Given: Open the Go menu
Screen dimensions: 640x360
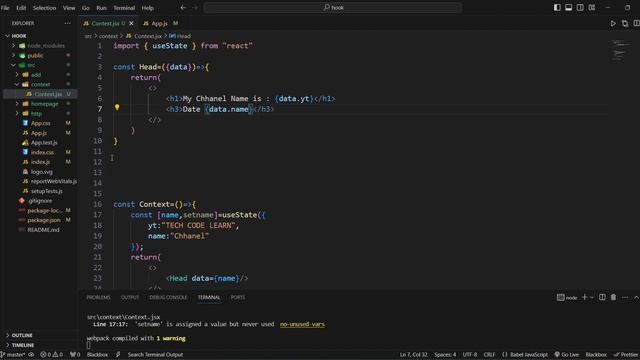Looking at the screenshot, I should (86, 8).
